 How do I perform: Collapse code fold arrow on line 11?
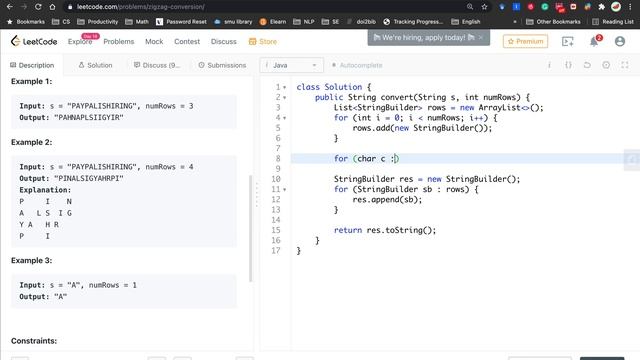coord(284,190)
